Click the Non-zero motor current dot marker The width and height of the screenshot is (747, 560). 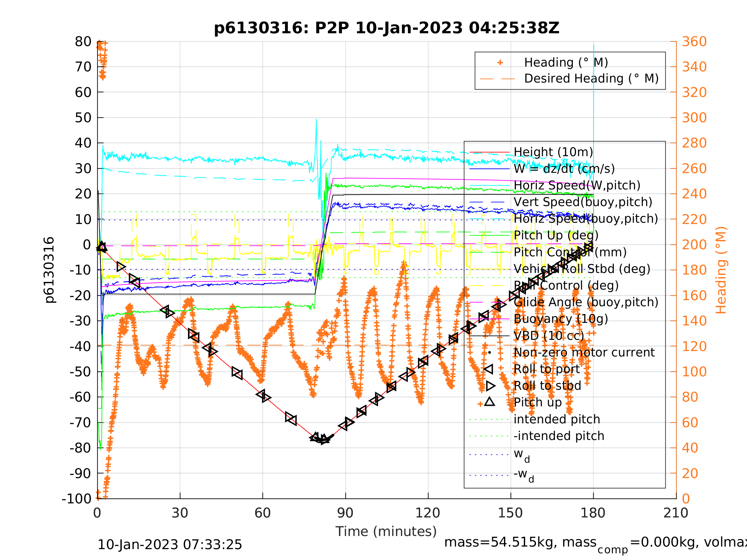(489, 353)
